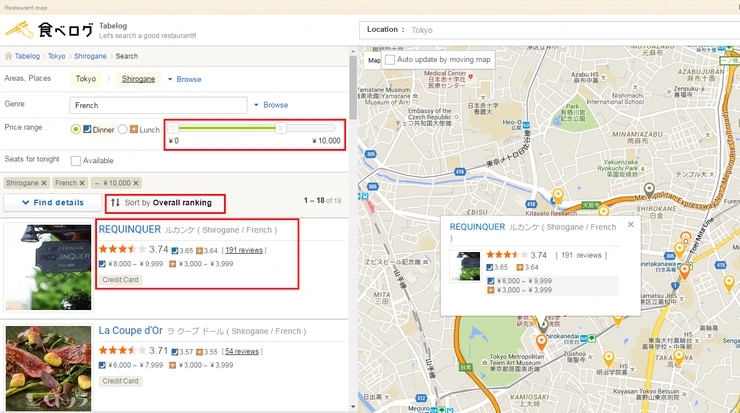The width and height of the screenshot is (740, 413).
Task: Open REQUINQUER title in map popup
Action: [x=477, y=227]
